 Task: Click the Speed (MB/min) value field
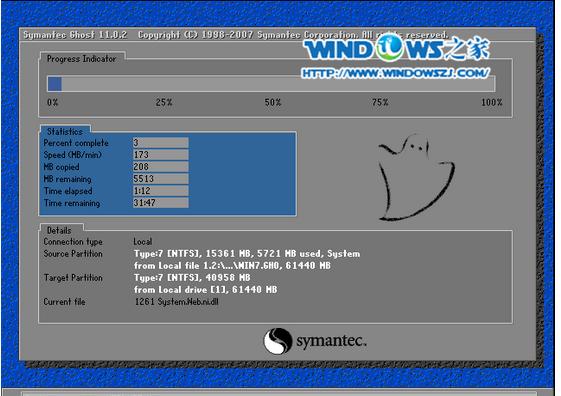[161, 155]
